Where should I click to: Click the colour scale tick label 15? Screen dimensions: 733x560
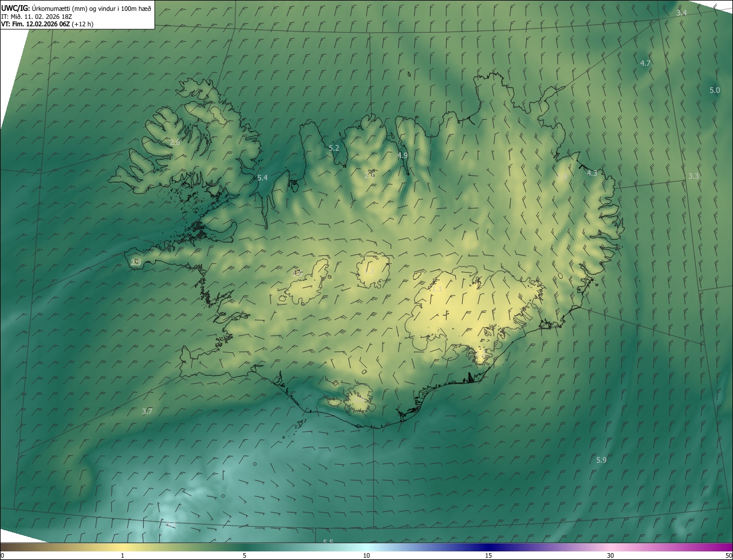(488, 555)
